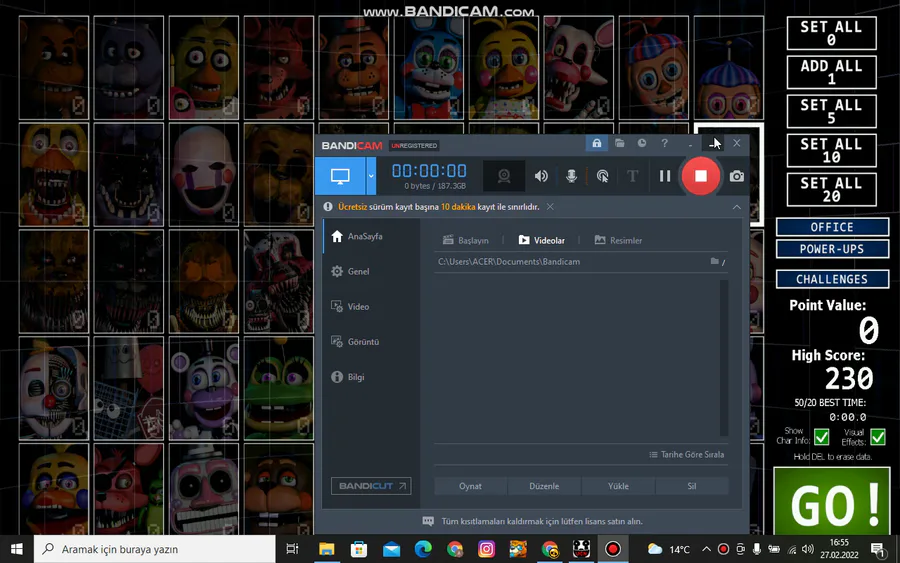
Task: Click the taskbar search box
Action: 154,549
